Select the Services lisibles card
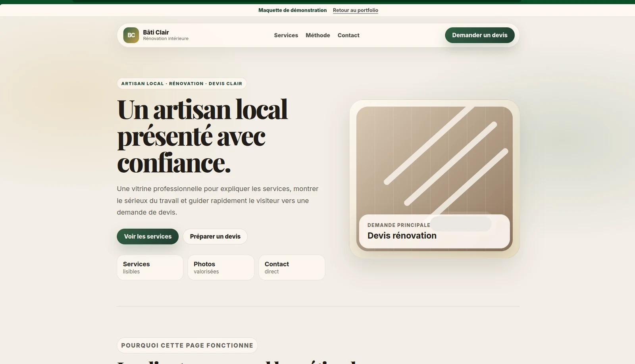635x364 pixels. 150,268
